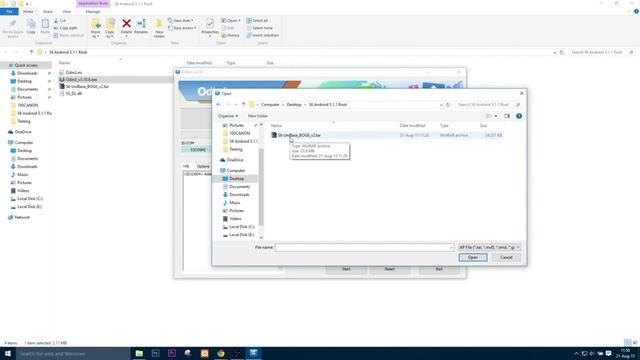Image resolution: width=640 pixels, height=360 pixels.
Task: Click the File name input field
Action: tap(364, 247)
